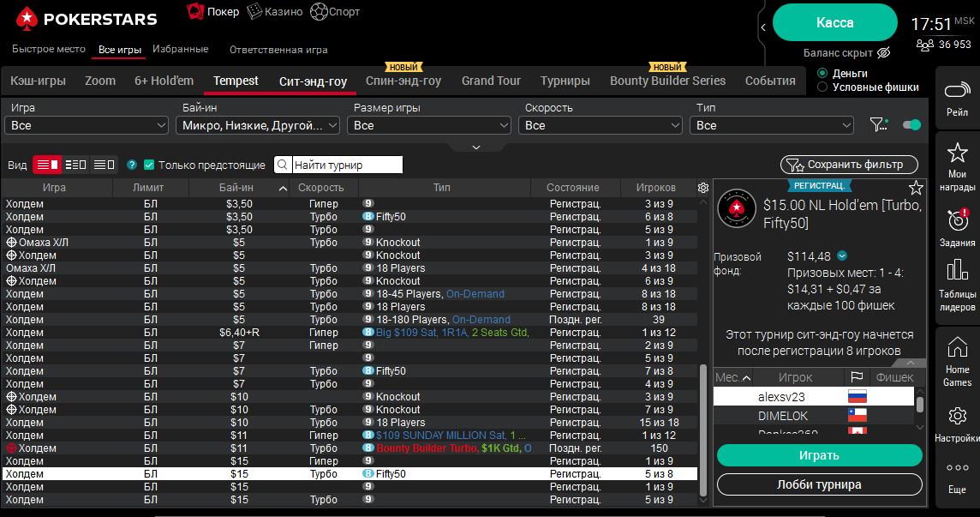This screenshot has height=517, width=980.
Task: Open the Скорость dropdown
Action: click(601, 125)
